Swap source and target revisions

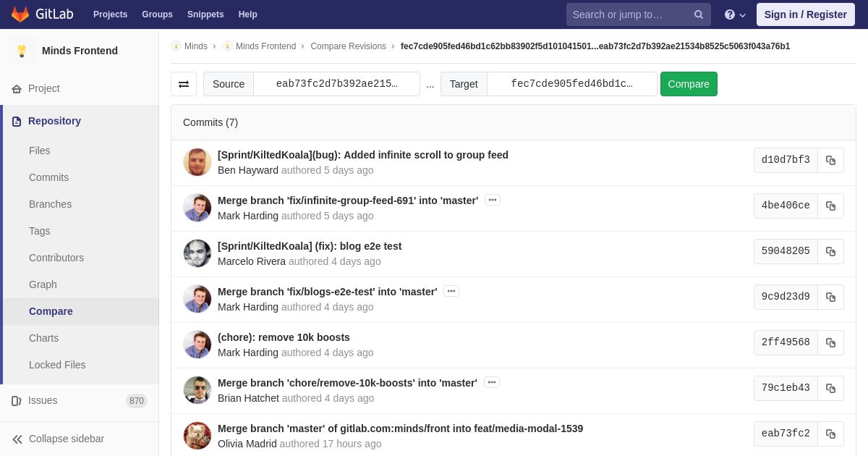(184, 84)
